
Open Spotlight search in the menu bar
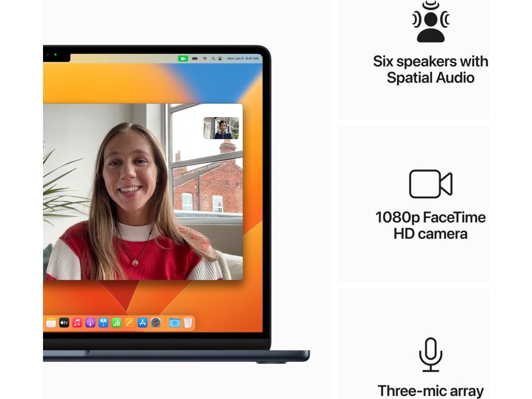pos(213,59)
